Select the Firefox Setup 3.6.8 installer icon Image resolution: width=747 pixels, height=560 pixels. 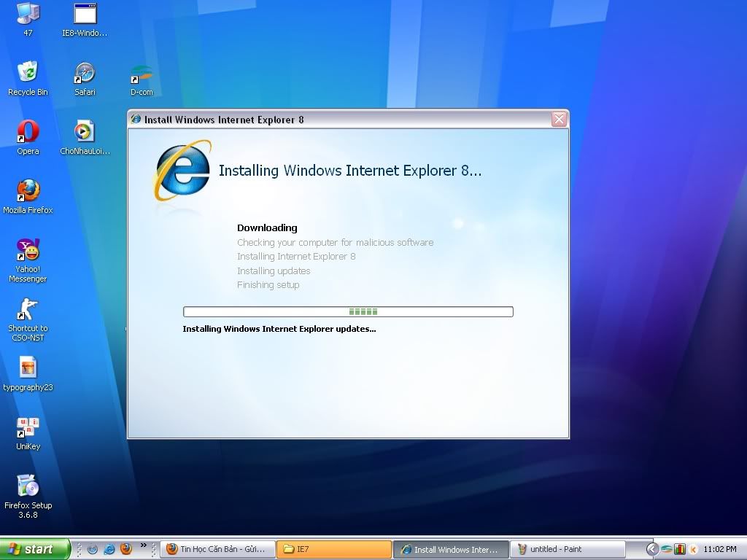[28, 486]
